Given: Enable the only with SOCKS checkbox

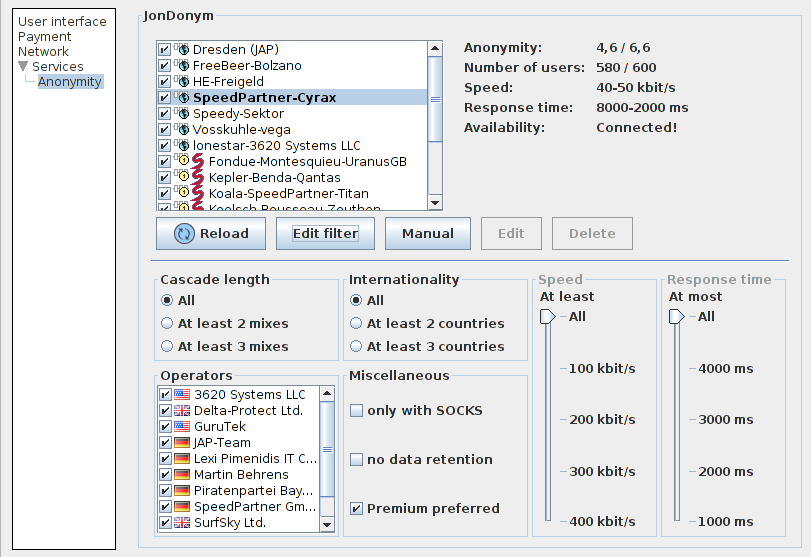Looking at the screenshot, I should [x=356, y=411].
